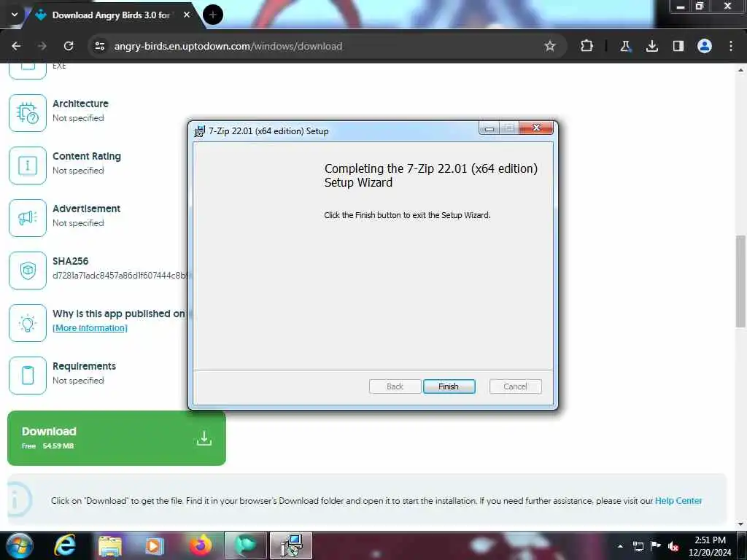Close the Download Angry Birds tab
This screenshot has width=747, height=560.
click(x=187, y=15)
